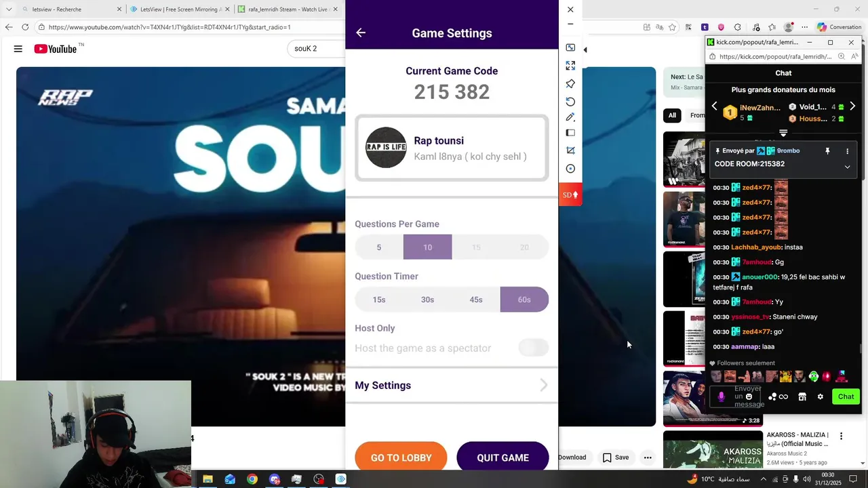Screen dimensions: 868x488
Task: Open more actions under YouTube video
Action: 648,457
